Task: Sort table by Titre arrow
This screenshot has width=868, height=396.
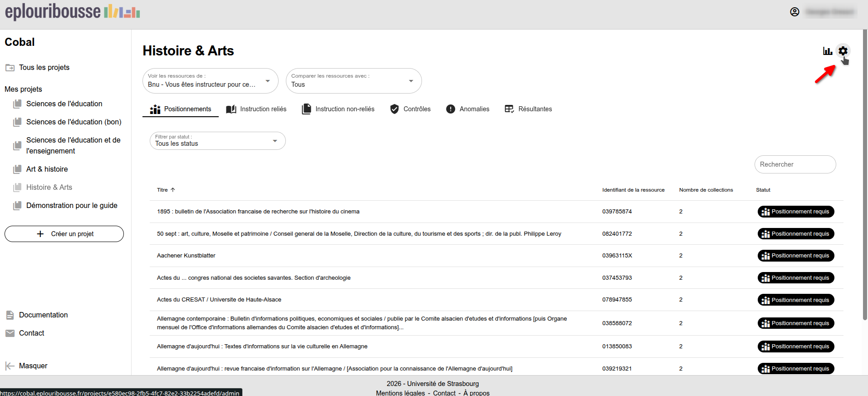Action: [173, 190]
